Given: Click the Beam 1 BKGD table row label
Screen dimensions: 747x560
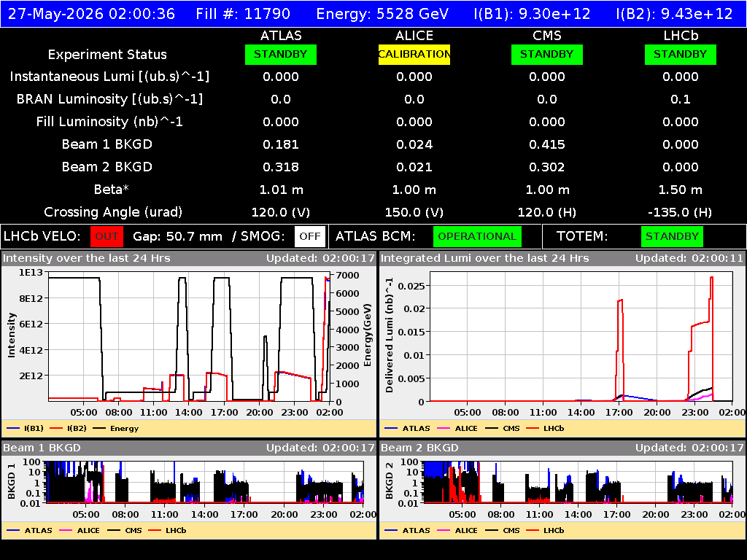Looking at the screenshot, I should point(107,144).
